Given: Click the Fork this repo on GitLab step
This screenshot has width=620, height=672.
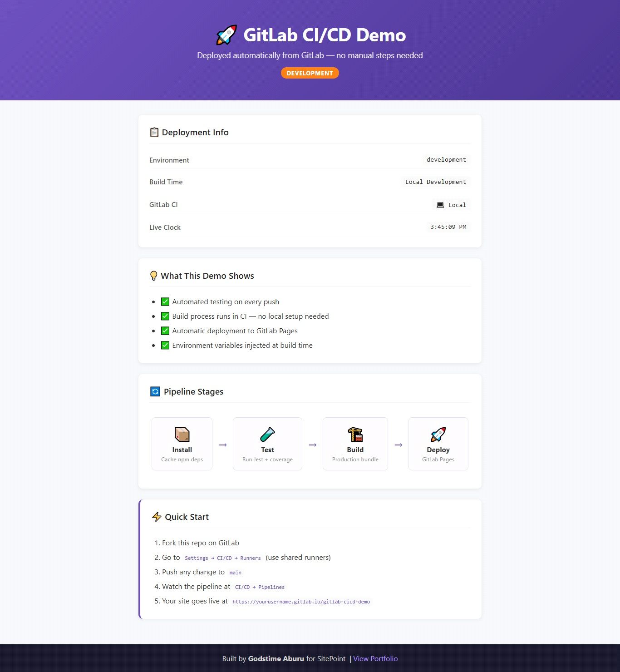Looking at the screenshot, I should (201, 543).
